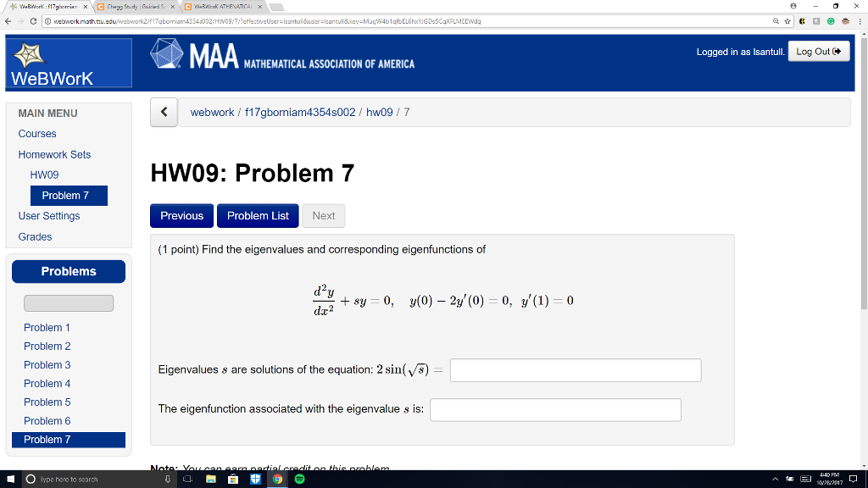Expand the breadcrumb back chevron above HW09

coord(164,112)
